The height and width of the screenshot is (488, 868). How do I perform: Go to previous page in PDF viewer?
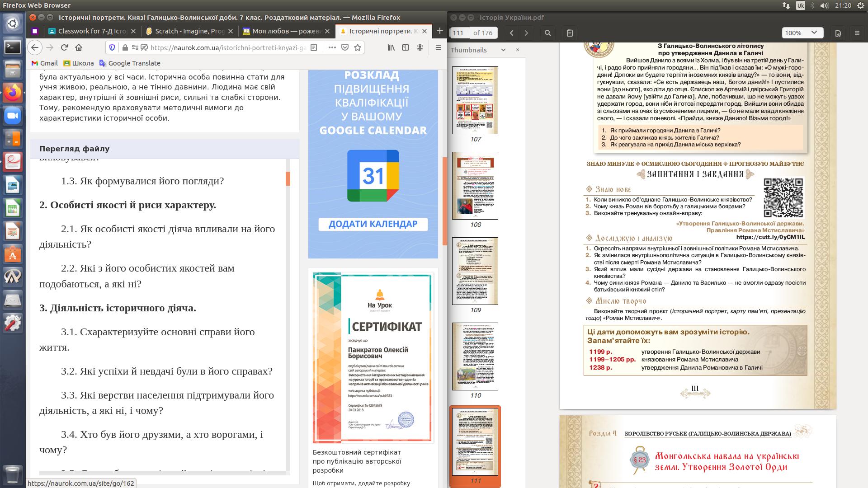[x=512, y=33]
